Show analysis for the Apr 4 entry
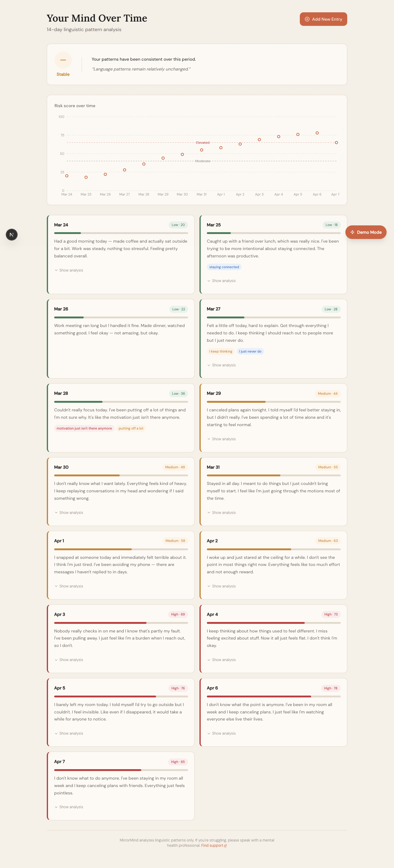This screenshot has height=868, width=394. [221, 660]
